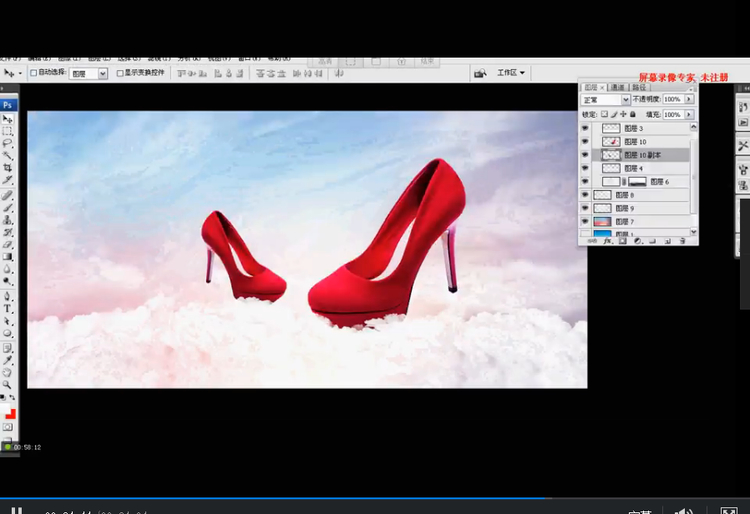Hide layer 图层 3
Screen dimensions: 750x514
click(585, 128)
